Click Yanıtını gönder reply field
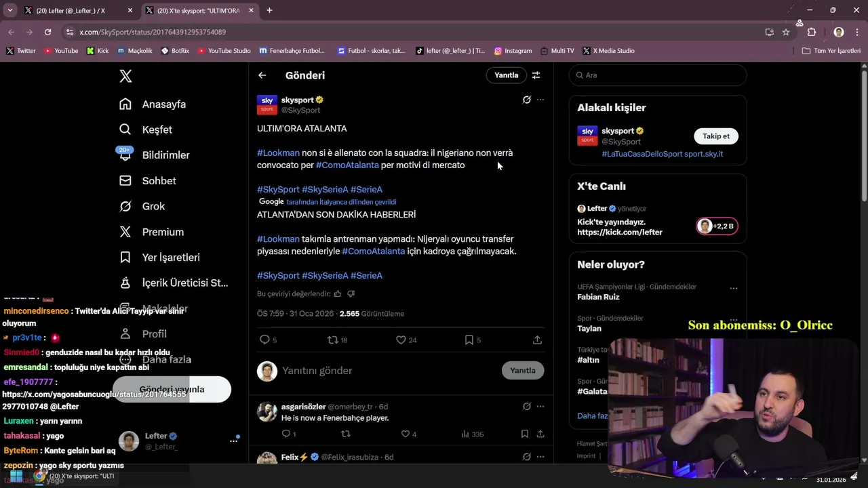The image size is (868, 488). (x=388, y=371)
